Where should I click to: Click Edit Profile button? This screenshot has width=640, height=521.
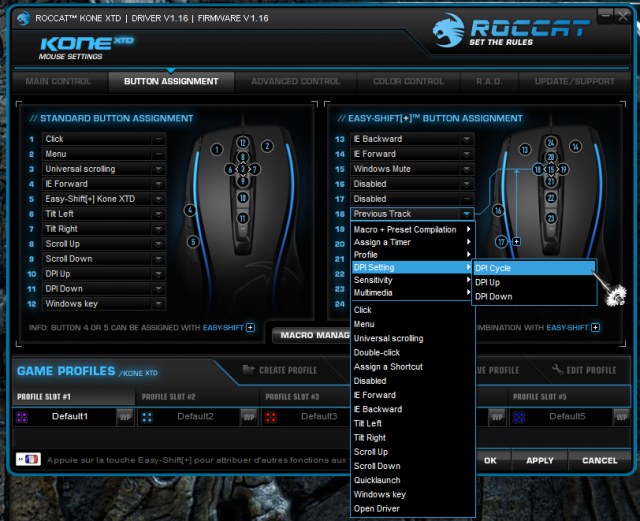point(584,370)
